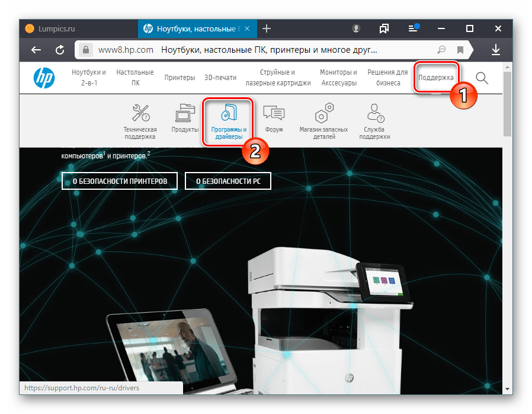Select the HP Ноутбуки, настольные tab
Screen dimensions: 532x414
pos(197,28)
